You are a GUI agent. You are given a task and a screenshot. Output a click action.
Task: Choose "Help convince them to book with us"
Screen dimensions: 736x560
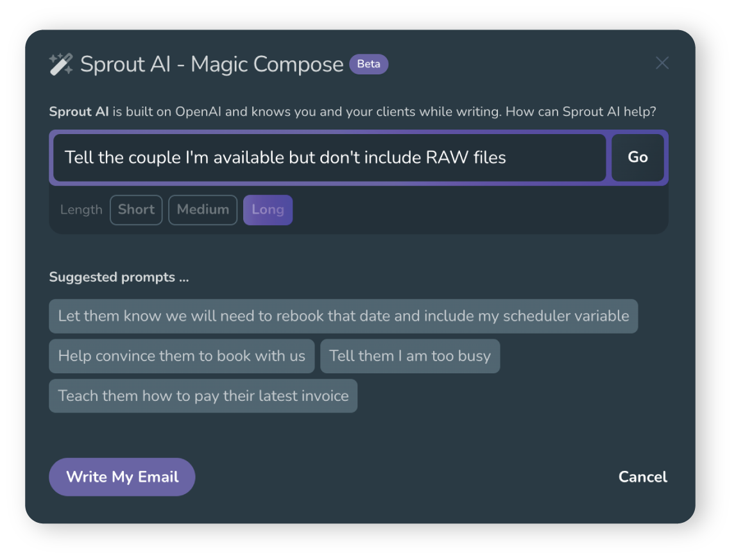click(182, 356)
